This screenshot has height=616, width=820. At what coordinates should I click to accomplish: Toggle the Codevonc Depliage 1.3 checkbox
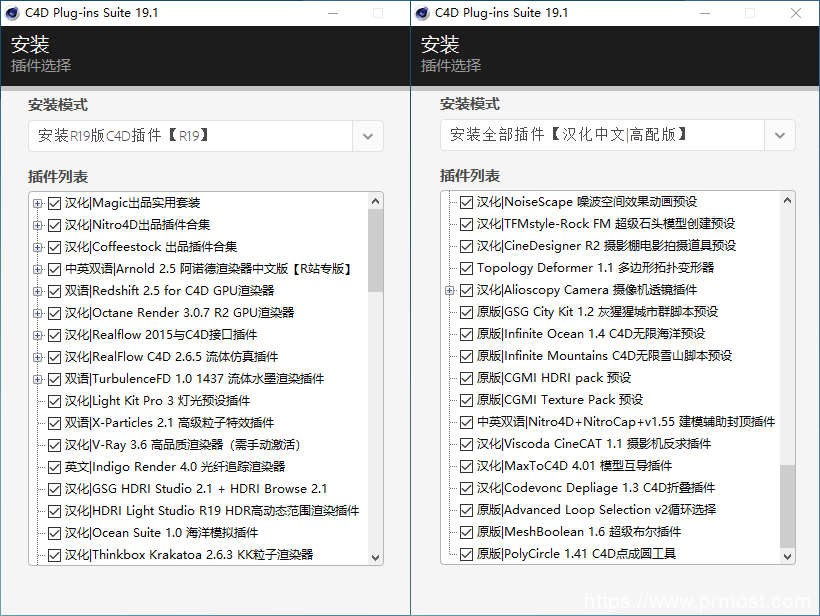click(x=466, y=488)
